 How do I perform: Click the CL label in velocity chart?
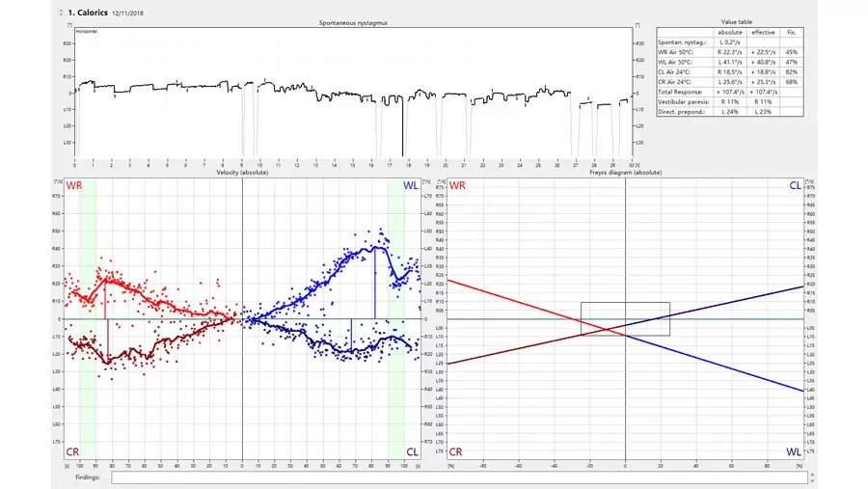pyautogui.click(x=412, y=451)
